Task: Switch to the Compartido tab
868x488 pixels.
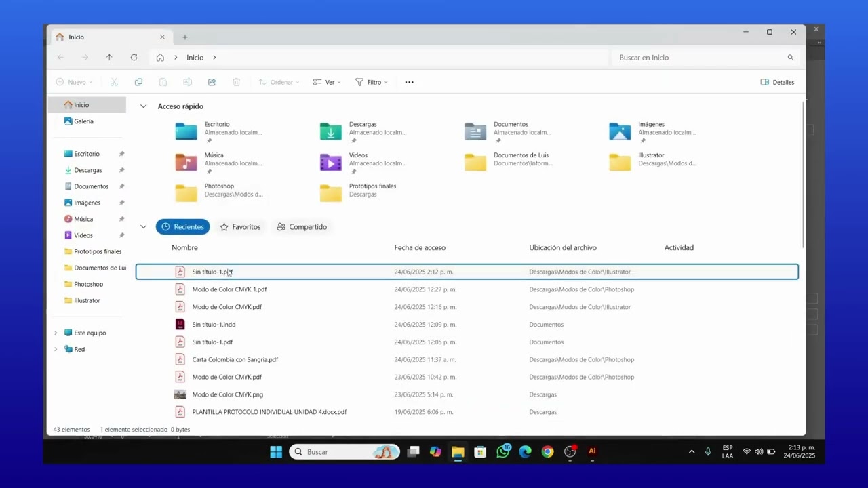Action: [302, 227]
